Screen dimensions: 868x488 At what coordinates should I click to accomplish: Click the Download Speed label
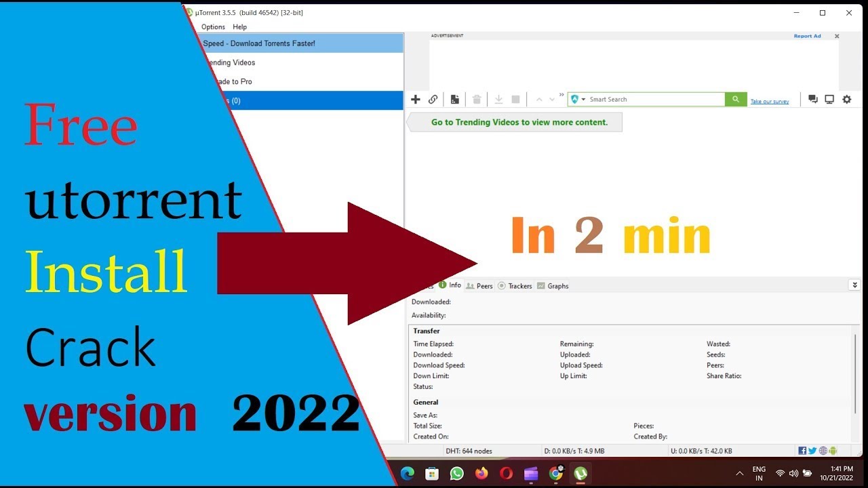(439, 365)
